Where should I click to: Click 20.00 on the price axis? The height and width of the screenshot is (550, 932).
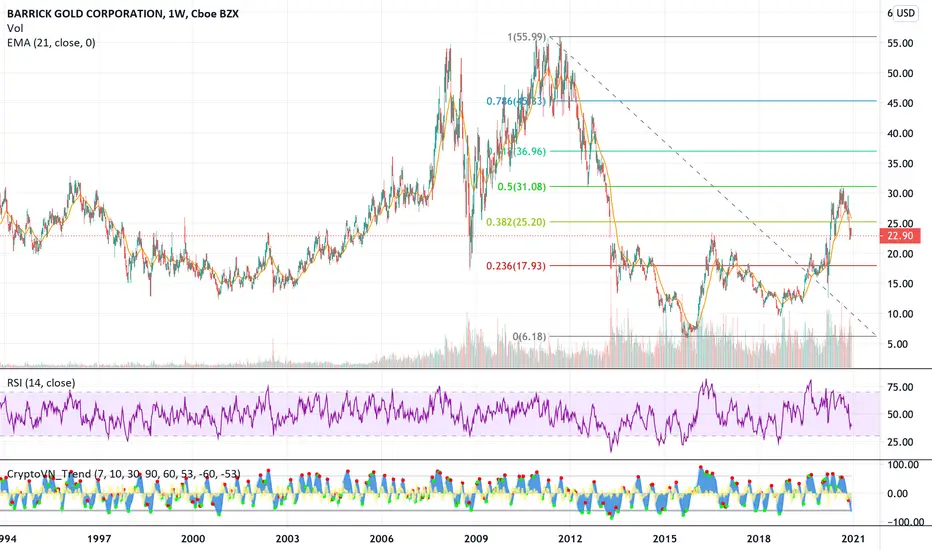[900, 254]
